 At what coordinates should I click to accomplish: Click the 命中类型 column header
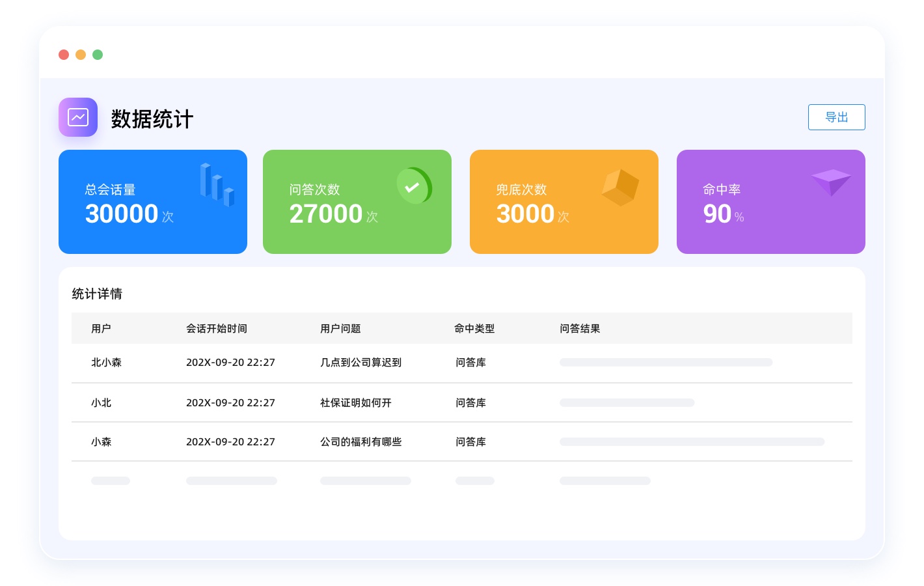pos(474,329)
